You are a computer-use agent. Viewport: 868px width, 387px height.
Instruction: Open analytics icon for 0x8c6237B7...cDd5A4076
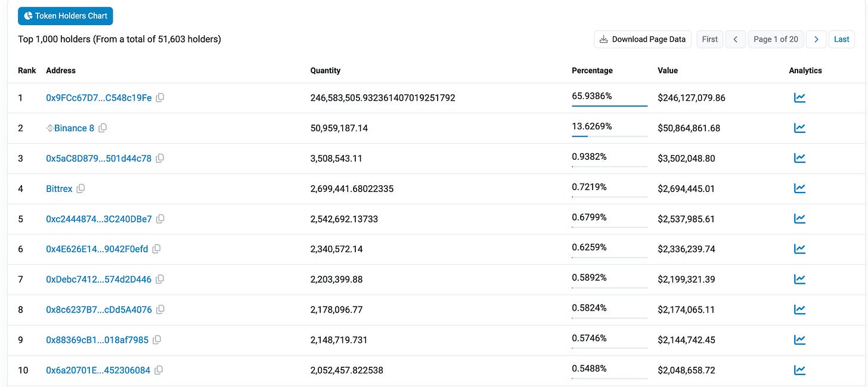(799, 309)
